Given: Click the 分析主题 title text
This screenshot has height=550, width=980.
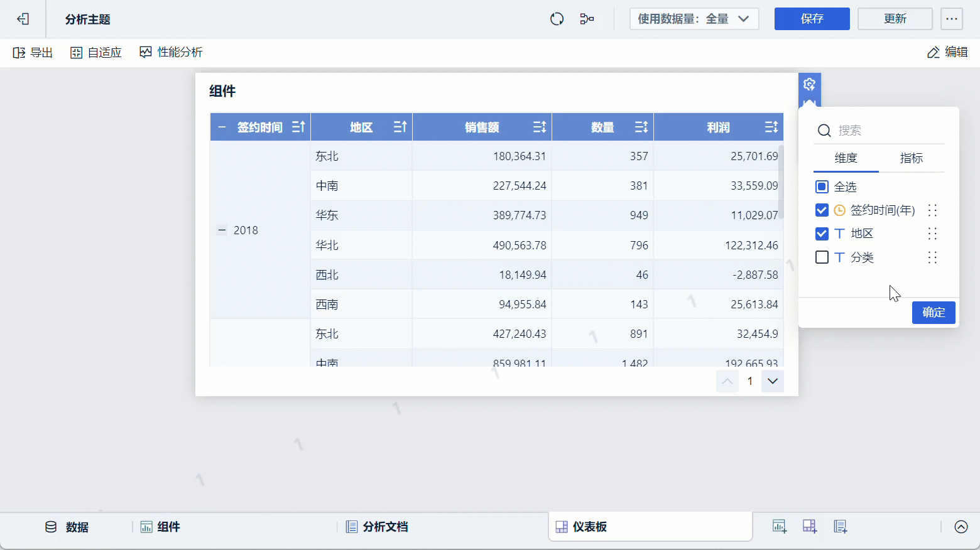Looking at the screenshot, I should pos(88,19).
